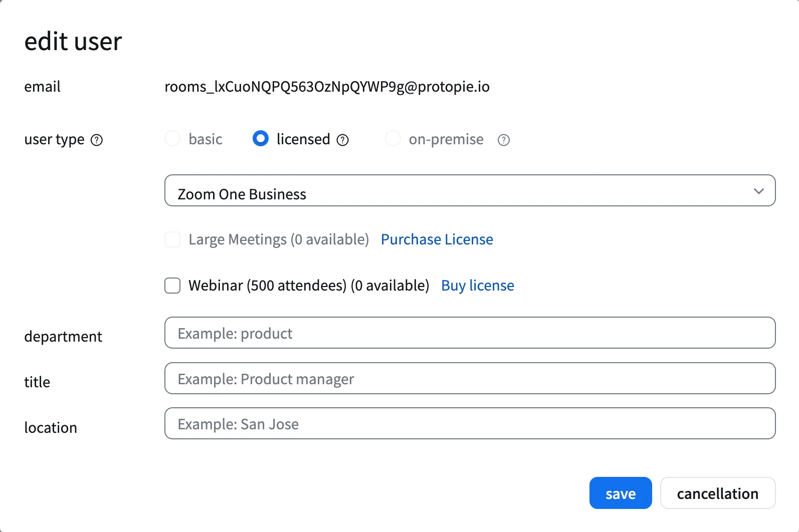Click the licensed label text
This screenshot has height=532, width=799.
point(303,139)
